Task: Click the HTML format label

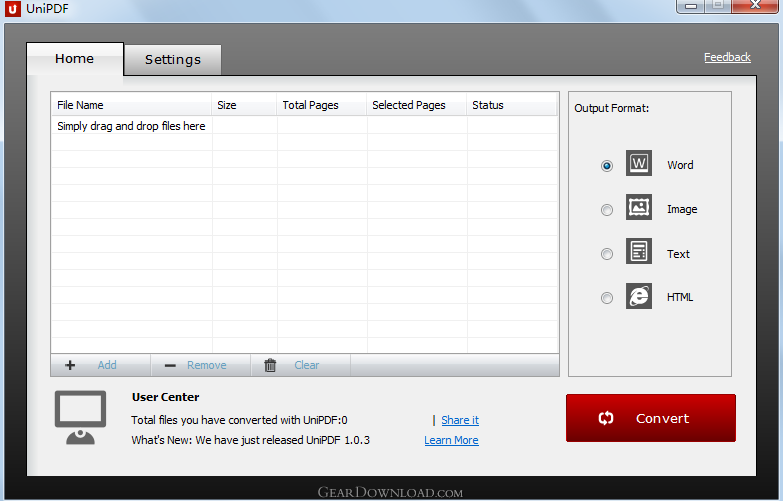Action: click(x=680, y=297)
